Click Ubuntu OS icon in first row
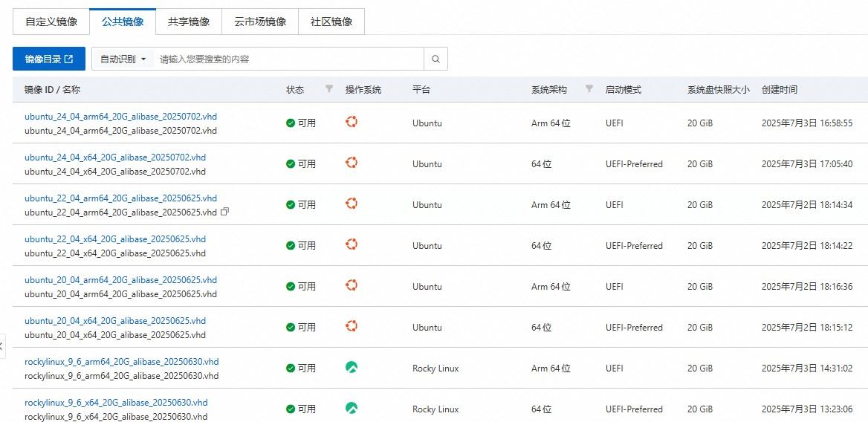This screenshot has width=868, height=422. pos(352,122)
